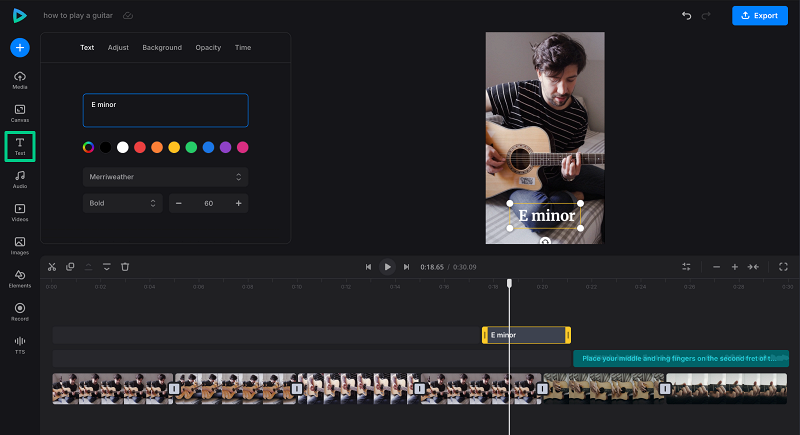
Task: Skip to the next clip
Action: (406, 267)
